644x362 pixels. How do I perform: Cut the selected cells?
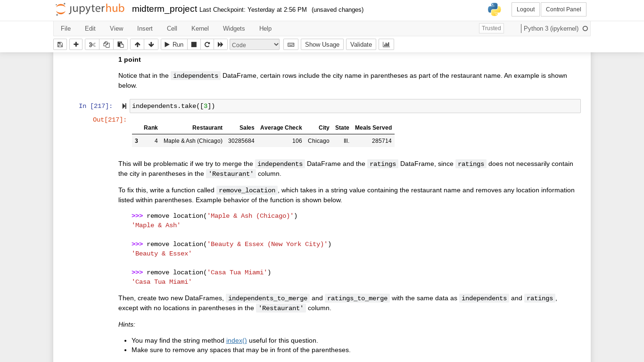coord(92,44)
